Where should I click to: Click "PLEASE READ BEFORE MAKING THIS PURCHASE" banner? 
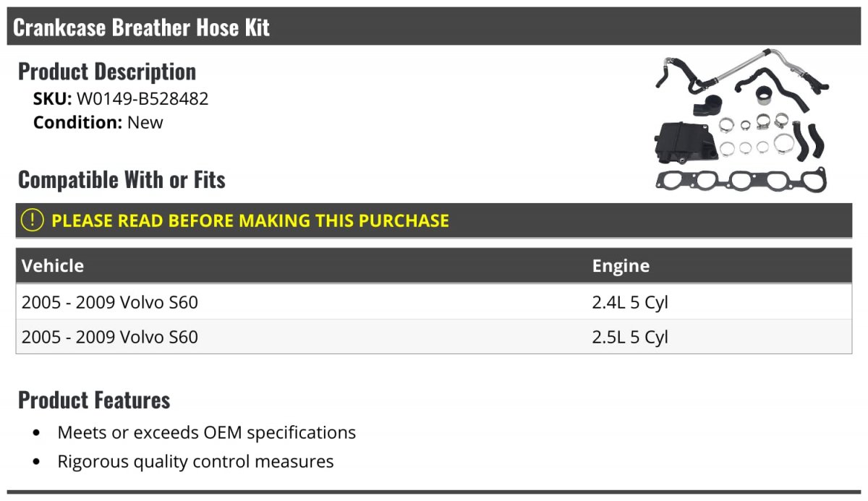pos(250,220)
